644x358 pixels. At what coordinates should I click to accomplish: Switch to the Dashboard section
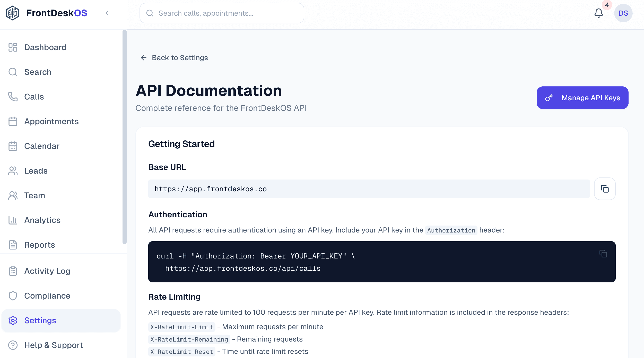click(45, 47)
